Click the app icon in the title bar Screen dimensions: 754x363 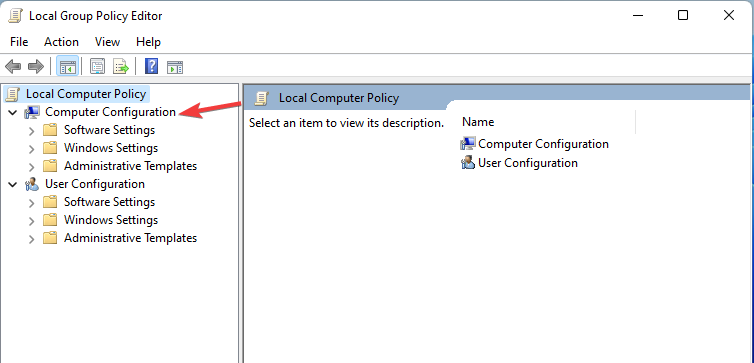[15, 16]
